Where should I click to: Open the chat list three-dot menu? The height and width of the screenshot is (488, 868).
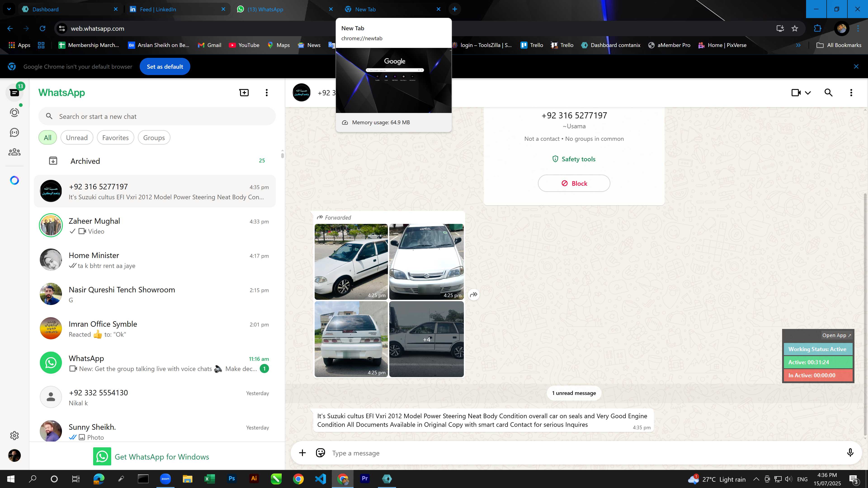267,93
